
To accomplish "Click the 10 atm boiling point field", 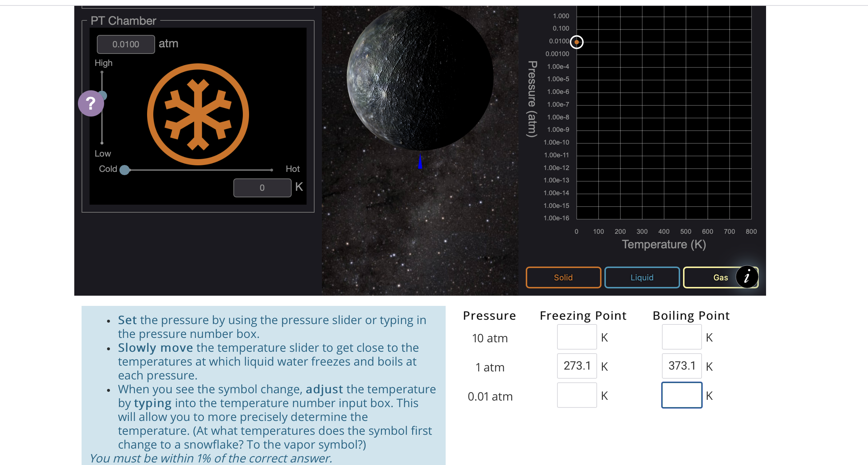I will pyautogui.click(x=681, y=337).
